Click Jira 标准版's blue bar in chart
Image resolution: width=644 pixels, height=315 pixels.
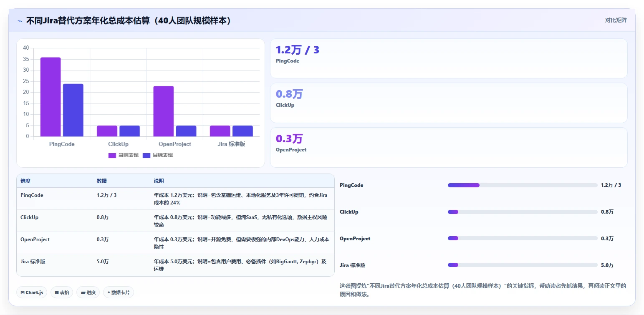click(x=242, y=131)
